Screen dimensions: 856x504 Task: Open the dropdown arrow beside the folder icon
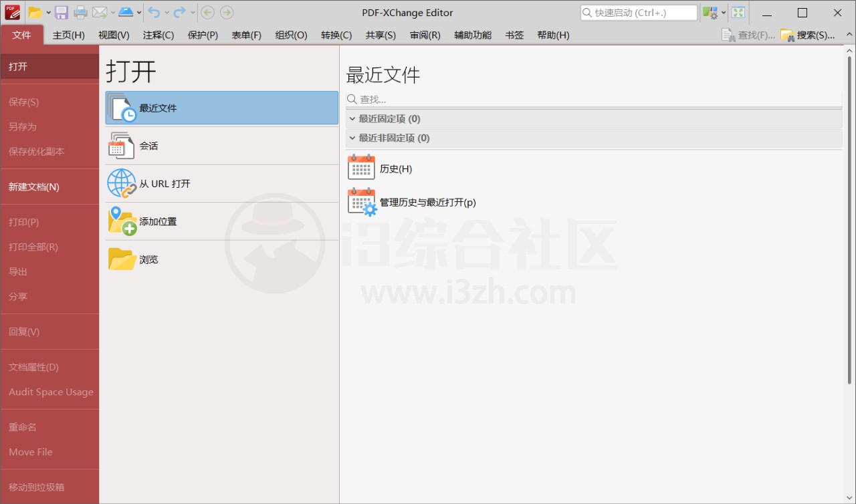(x=48, y=13)
